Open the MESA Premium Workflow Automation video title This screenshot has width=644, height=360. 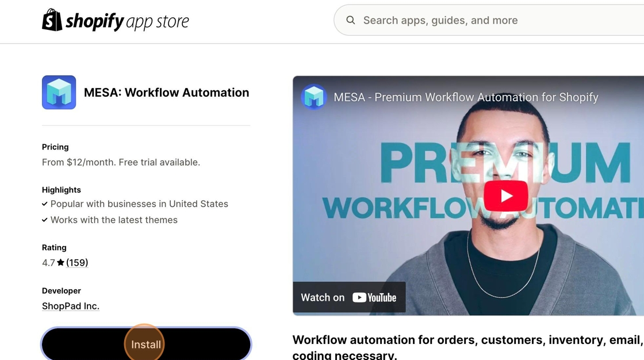pyautogui.click(x=466, y=97)
